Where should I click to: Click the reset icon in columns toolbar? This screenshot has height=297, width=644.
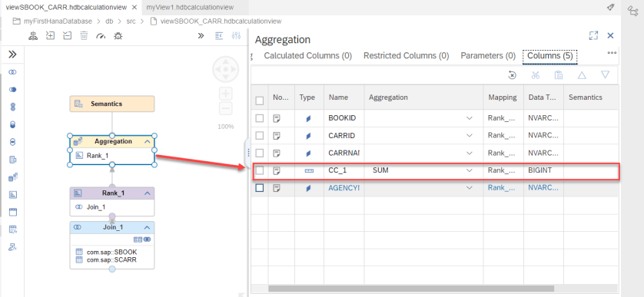click(512, 75)
